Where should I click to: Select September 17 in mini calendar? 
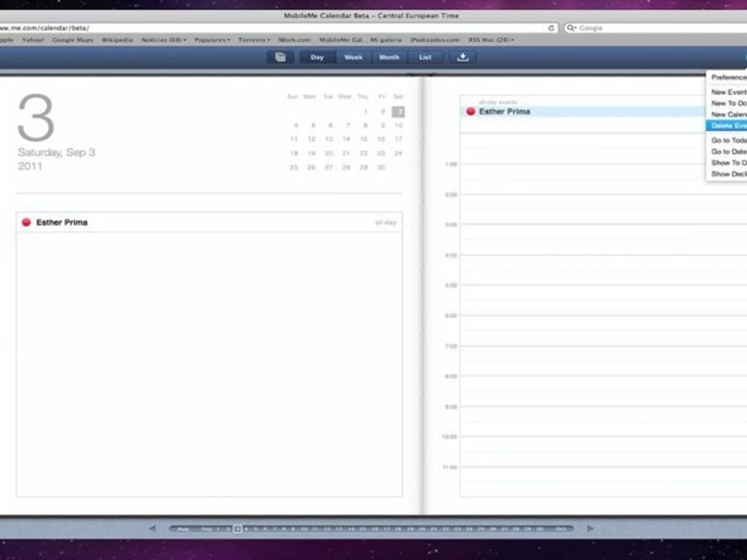(398, 139)
